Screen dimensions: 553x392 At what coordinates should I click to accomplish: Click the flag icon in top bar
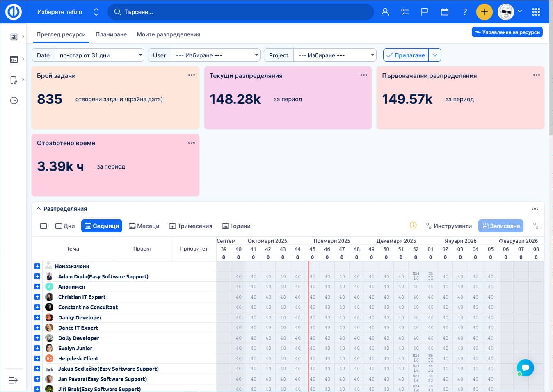click(425, 12)
